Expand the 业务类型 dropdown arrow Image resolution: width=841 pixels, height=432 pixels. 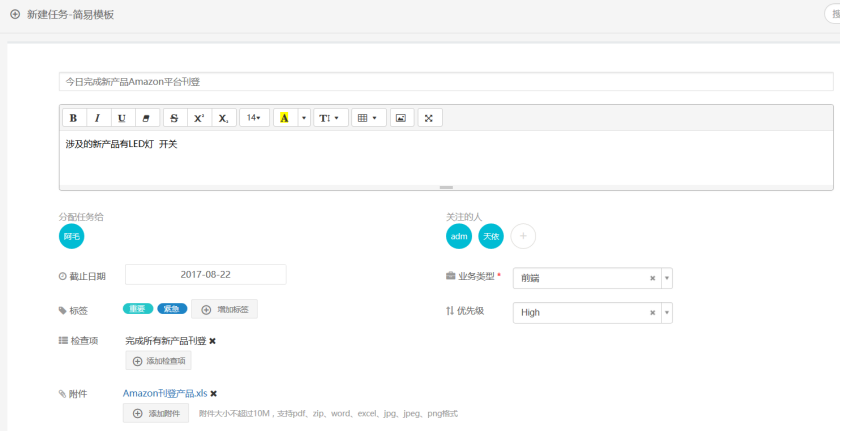coord(667,278)
